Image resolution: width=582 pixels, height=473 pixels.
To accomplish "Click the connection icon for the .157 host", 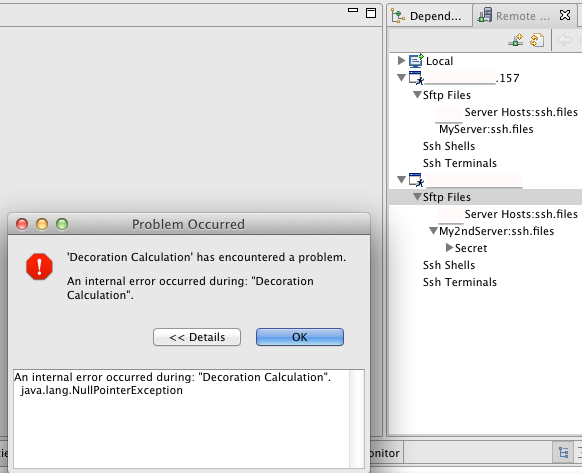I will [x=416, y=78].
